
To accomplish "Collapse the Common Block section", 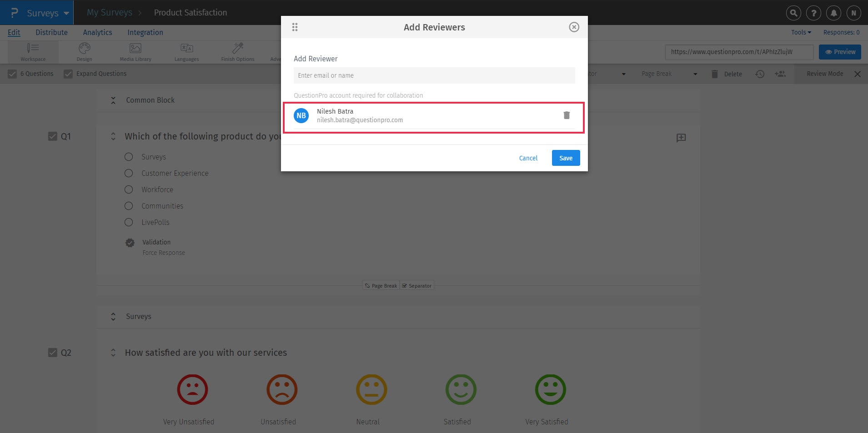I will pos(113,100).
